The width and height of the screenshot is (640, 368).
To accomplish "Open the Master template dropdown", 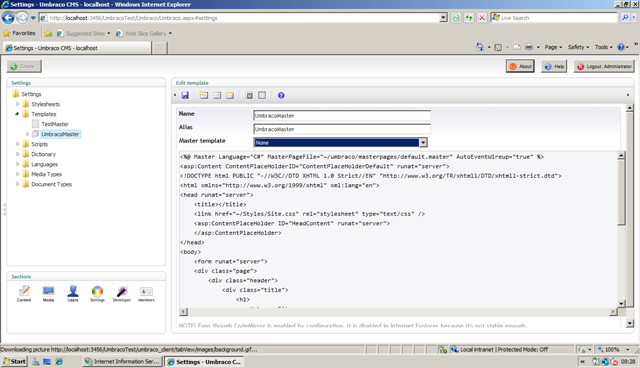I will pos(423,142).
